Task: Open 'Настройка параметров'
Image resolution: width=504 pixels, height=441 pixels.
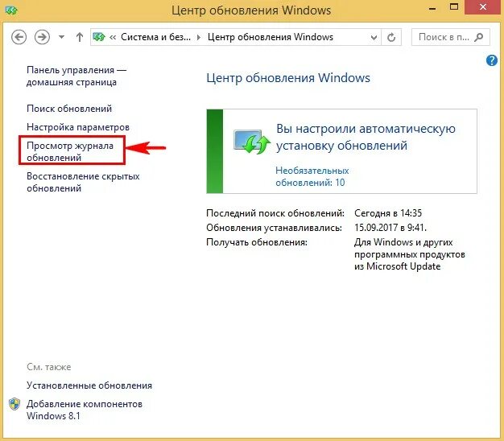Action: click(78, 127)
